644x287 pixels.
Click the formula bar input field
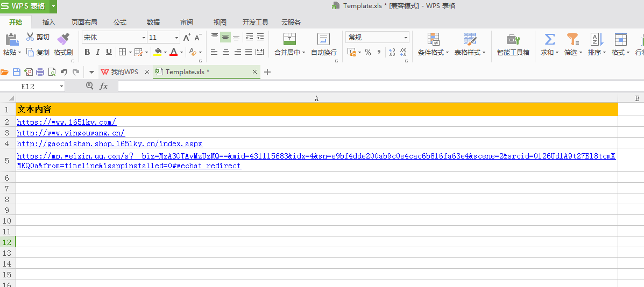[x=377, y=86]
